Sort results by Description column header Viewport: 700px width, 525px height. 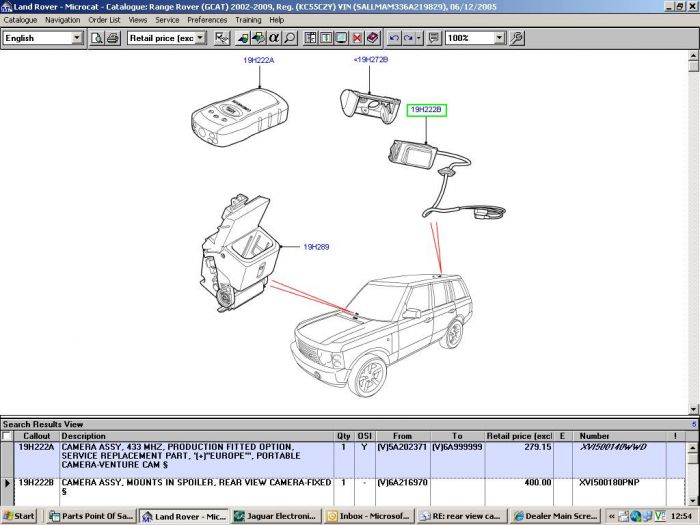(x=196, y=436)
